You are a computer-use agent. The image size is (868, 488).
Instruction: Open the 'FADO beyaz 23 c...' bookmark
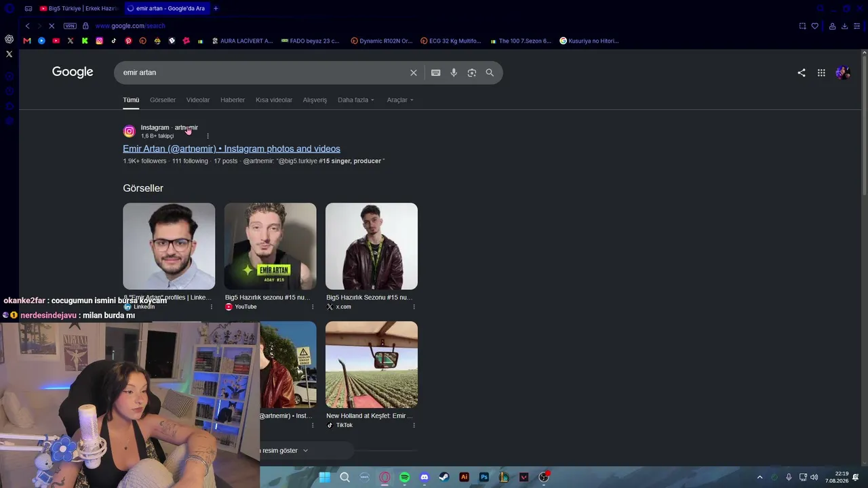click(x=311, y=41)
